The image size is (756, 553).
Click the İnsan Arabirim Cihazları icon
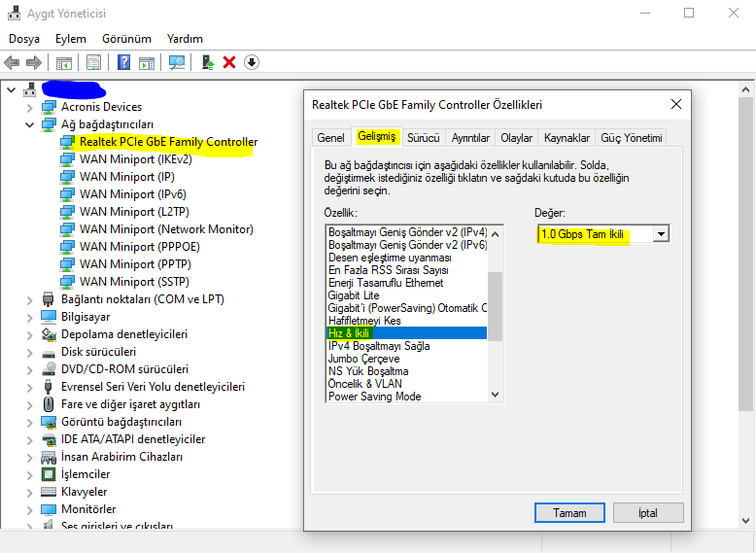click(x=49, y=457)
